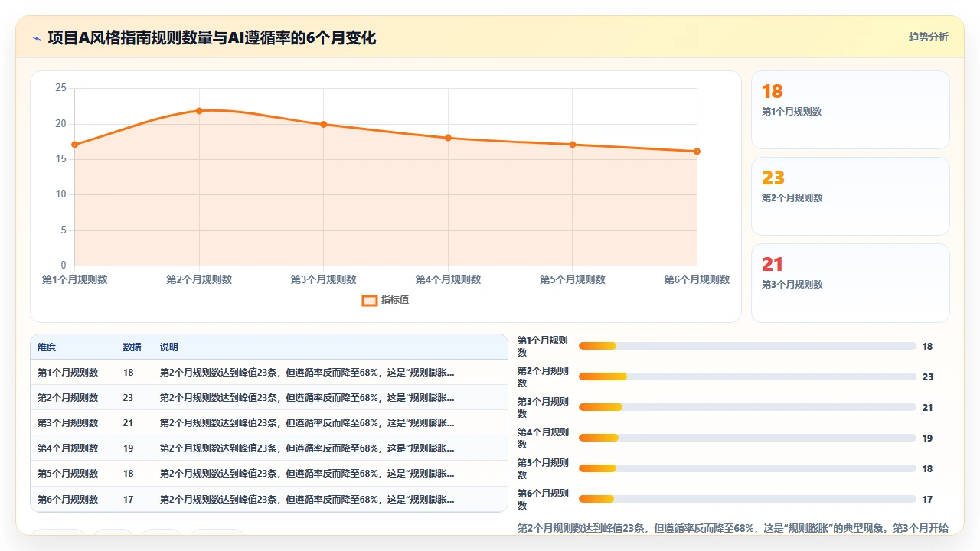Click the progress bar with value 17

pyautogui.click(x=747, y=499)
